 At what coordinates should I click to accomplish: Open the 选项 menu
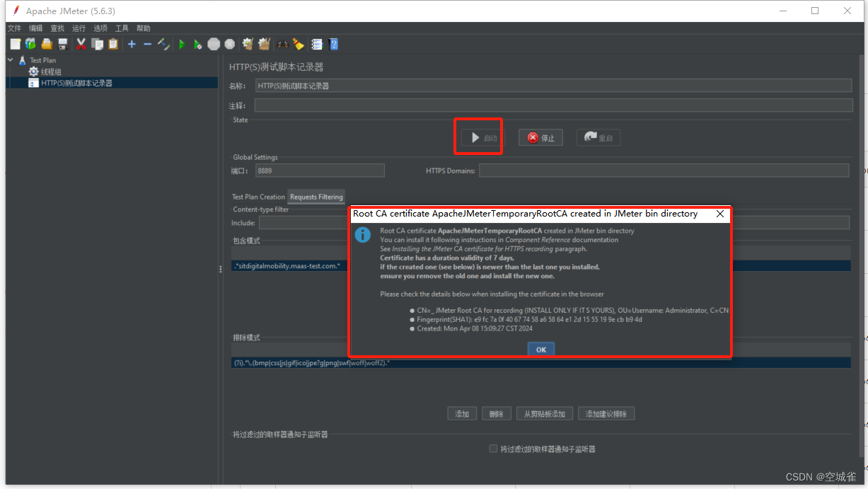pos(100,28)
